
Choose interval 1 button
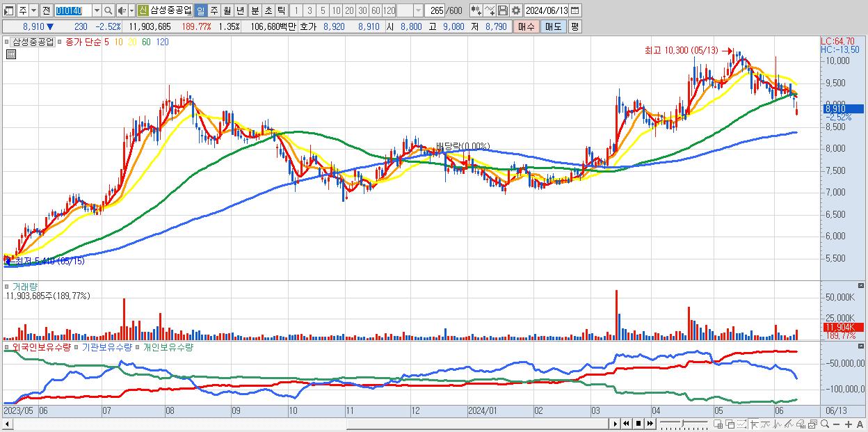pos(296,11)
